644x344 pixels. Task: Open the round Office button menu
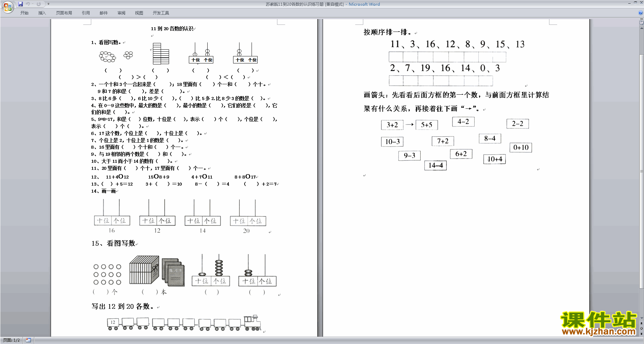pos(7,7)
